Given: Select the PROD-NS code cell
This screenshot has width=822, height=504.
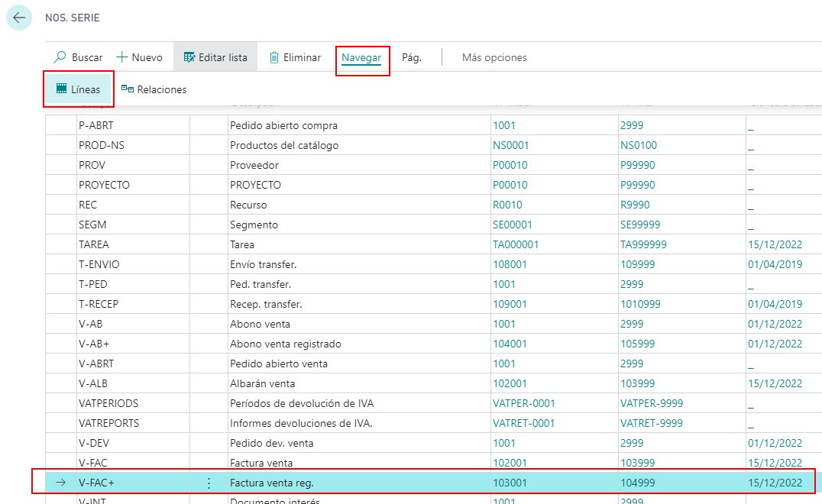Looking at the screenshot, I should (x=101, y=145).
